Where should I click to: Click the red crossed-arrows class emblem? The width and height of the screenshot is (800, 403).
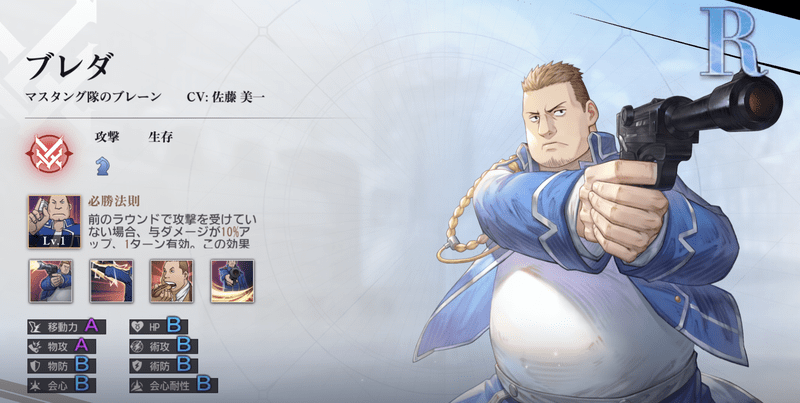pos(49,154)
